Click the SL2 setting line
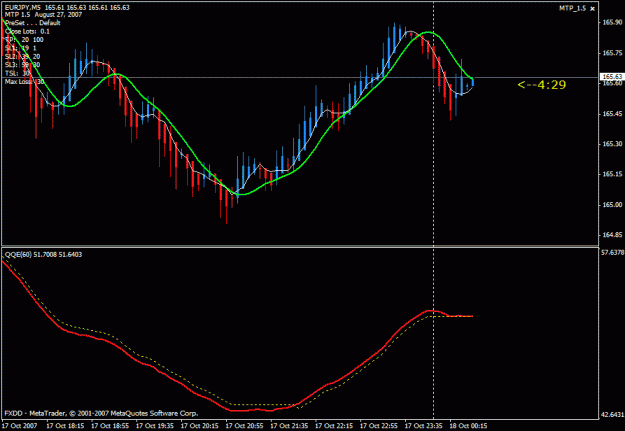Image resolution: width=625 pixels, height=431 pixels. pos(23,56)
